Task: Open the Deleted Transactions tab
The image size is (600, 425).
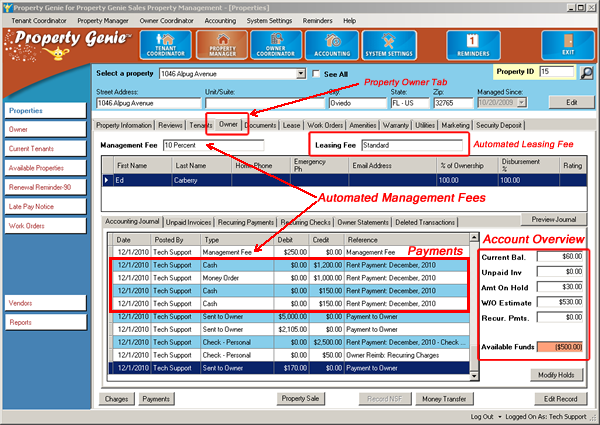Action: tap(425, 222)
